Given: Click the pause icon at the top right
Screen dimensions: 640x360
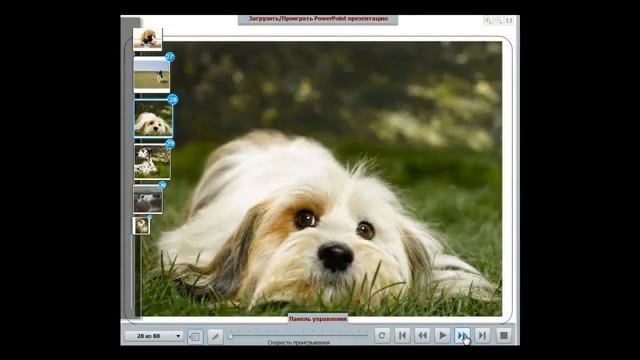Looking at the screenshot, I should coord(509,20).
